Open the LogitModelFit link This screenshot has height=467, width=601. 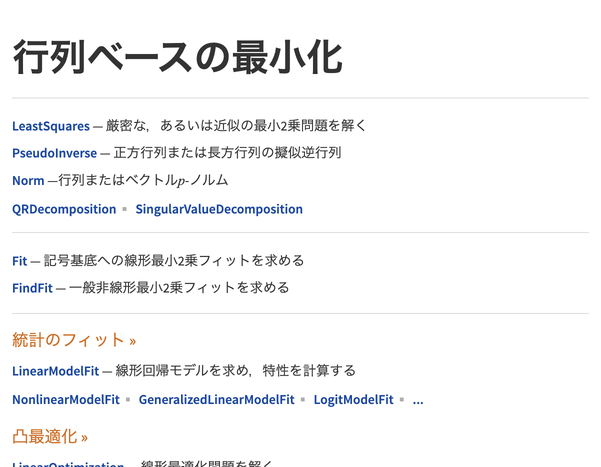point(353,399)
